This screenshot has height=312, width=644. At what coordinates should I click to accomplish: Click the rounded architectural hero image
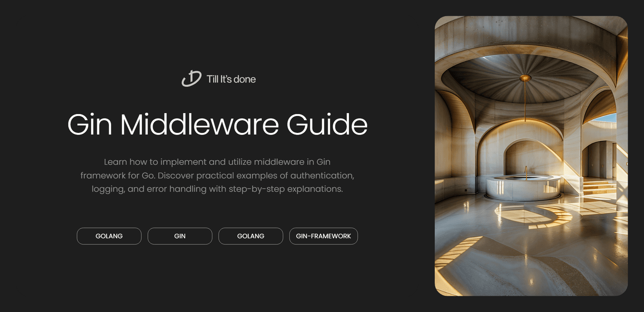(531, 156)
